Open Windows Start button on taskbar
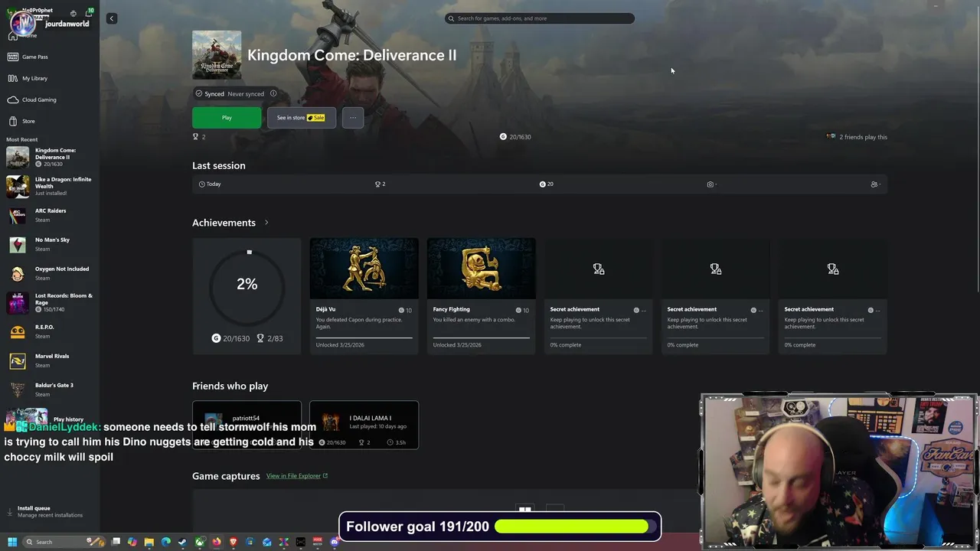980x551 pixels. pos(12,542)
